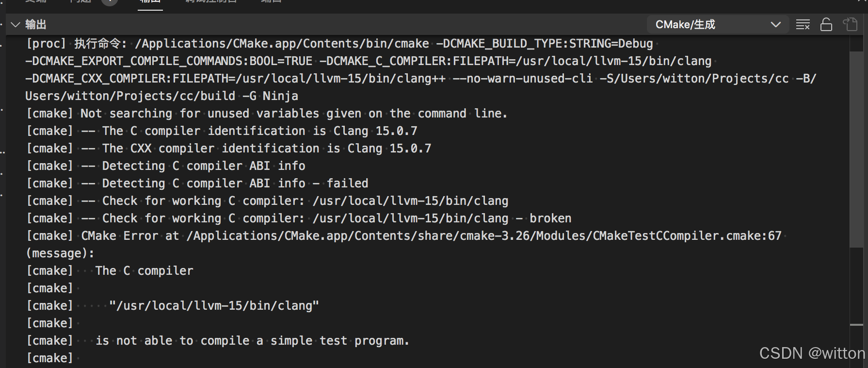Viewport: 868px width, 368px height.
Task: Click the quoted "/usr/local/llvm-15/bin/clang" path
Action: (x=214, y=306)
